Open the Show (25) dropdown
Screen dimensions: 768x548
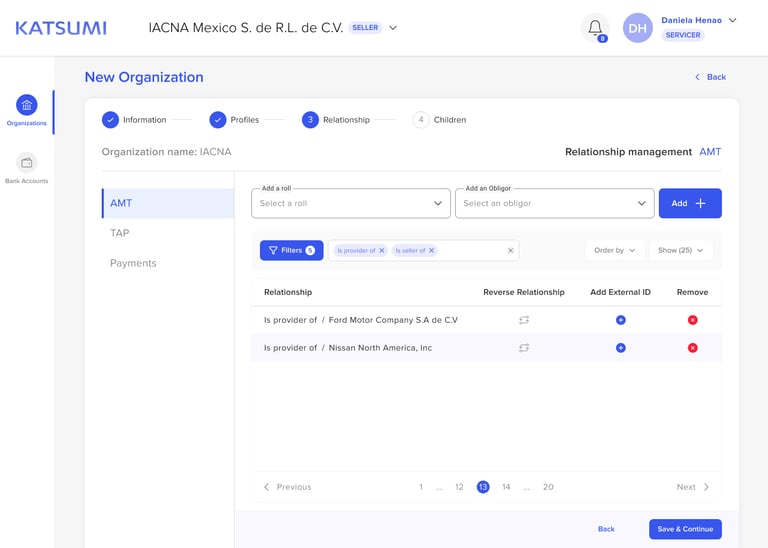[680, 250]
